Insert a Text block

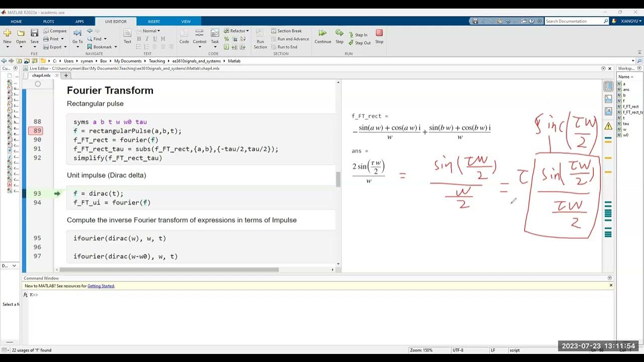[x=127, y=36]
